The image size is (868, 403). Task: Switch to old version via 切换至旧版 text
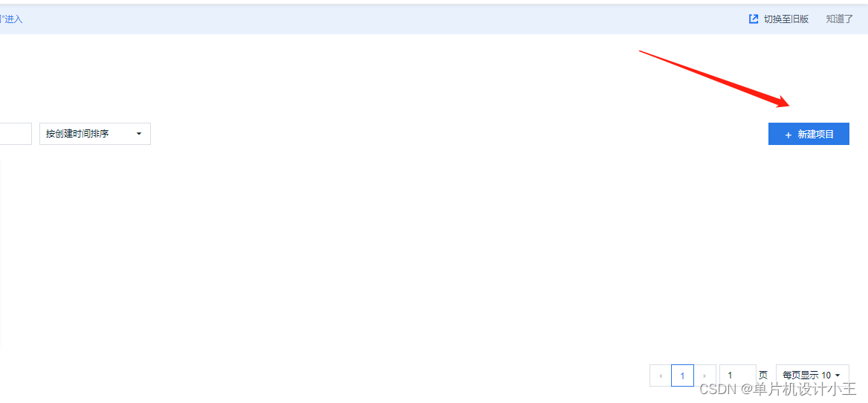[x=786, y=19]
